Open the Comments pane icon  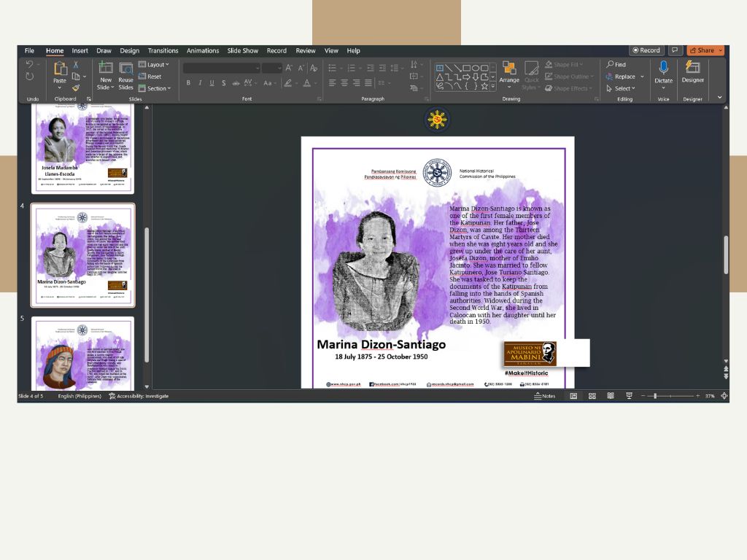pos(675,50)
